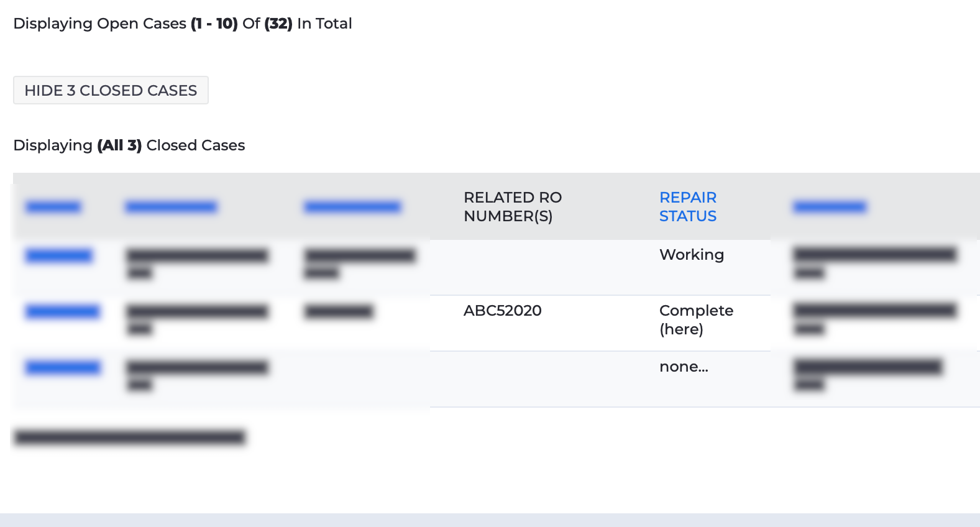Sort by the first blue column header

[52, 206]
